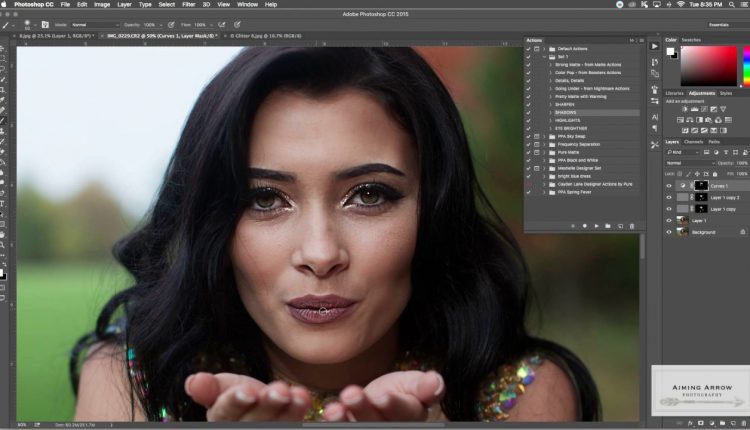This screenshot has height=430, width=750.
Task: Select the Type tool in the toolbar
Action: pyautogui.click(x=2, y=203)
